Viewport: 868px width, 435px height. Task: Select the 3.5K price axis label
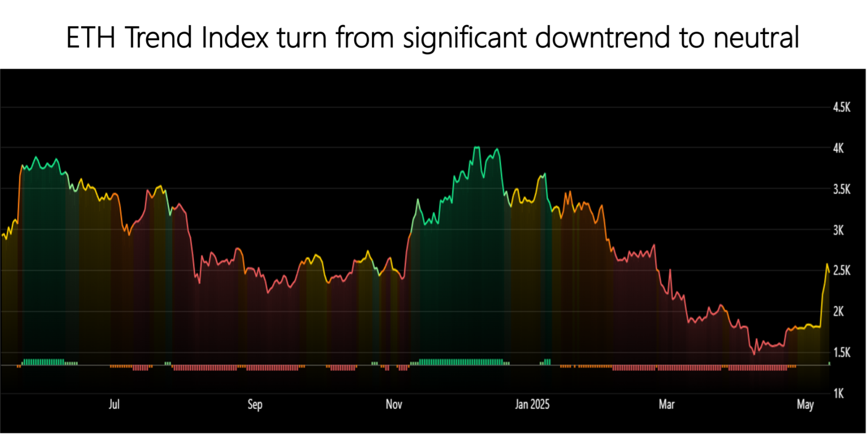pos(842,189)
